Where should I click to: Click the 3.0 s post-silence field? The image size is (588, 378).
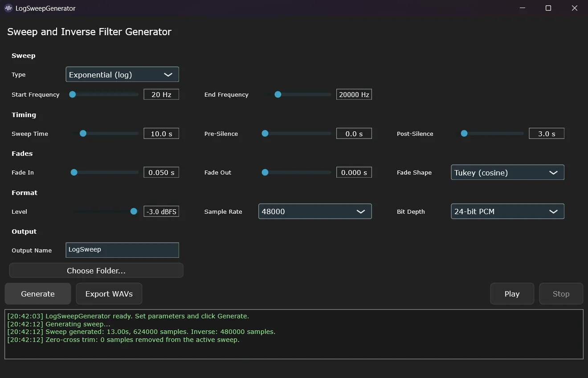click(547, 134)
